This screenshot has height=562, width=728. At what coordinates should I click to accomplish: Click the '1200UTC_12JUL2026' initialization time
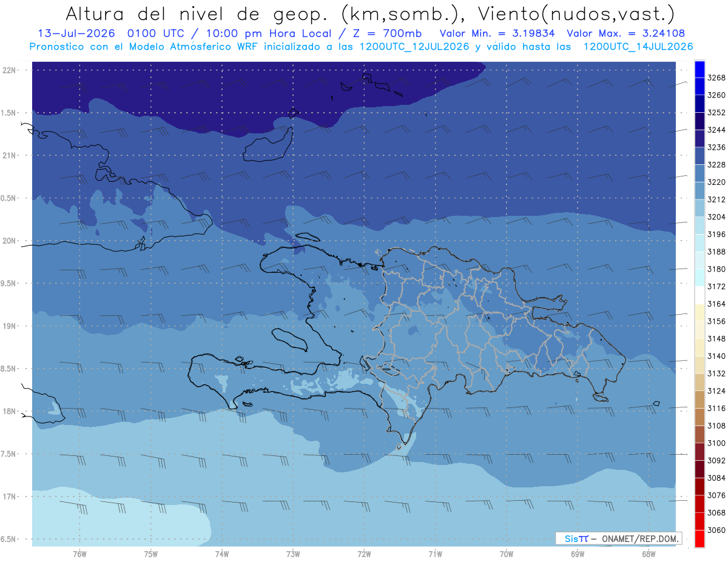414,47
